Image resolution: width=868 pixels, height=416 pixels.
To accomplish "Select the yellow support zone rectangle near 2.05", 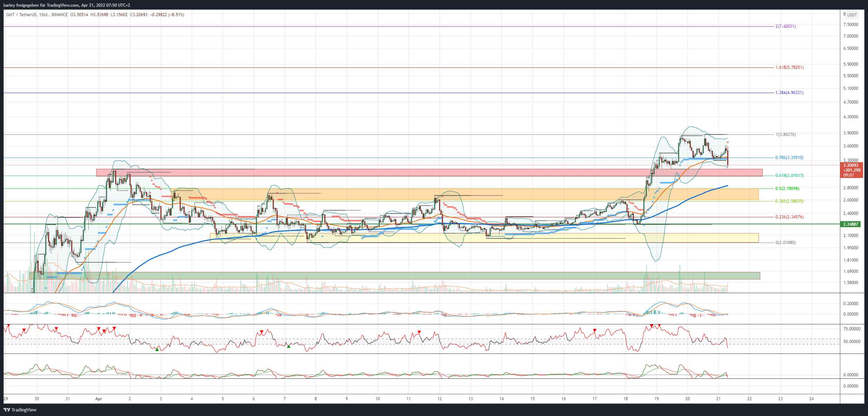I will click(484, 238).
